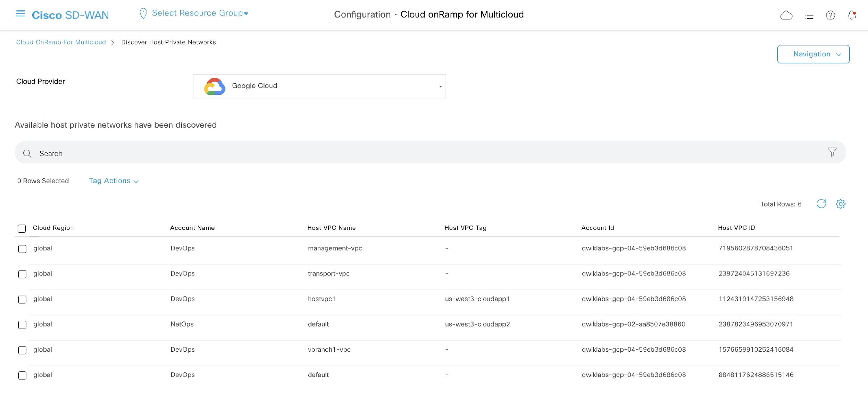868x394 pixels.
Task: Open the task list icon in header
Action: (x=809, y=15)
